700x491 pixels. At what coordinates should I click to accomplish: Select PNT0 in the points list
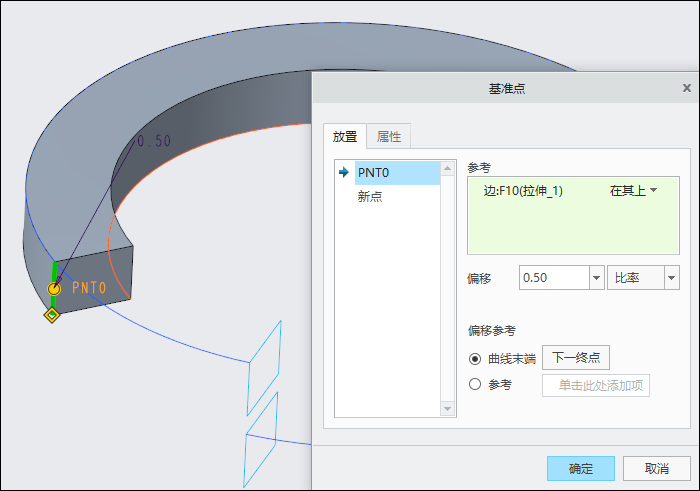(x=397, y=173)
